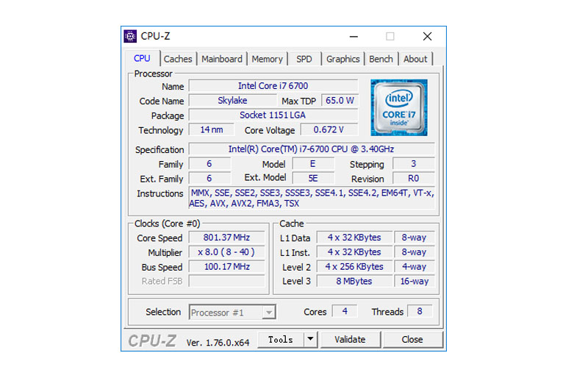
Task: Switch to the Bench tab
Action: coord(381,59)
